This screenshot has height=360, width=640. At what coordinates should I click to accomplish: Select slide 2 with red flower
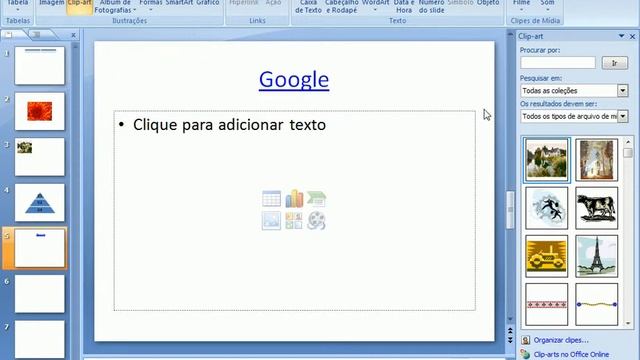pos(40,111)
